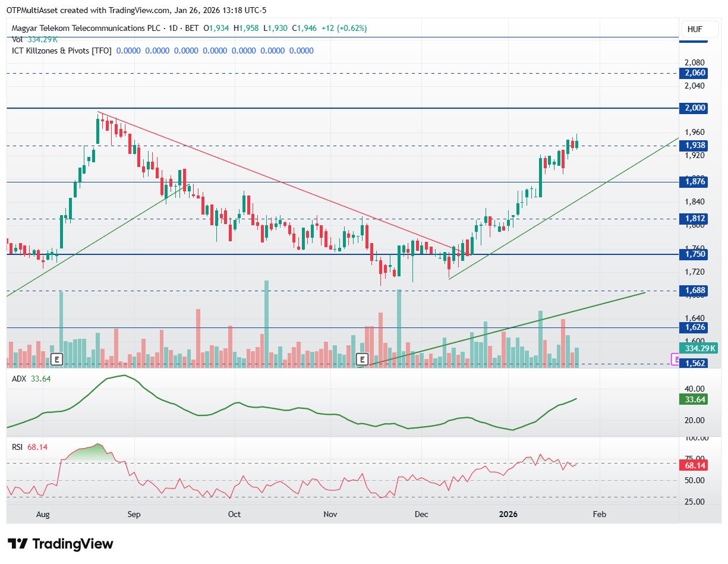The image size is (728, 564).
Task: Click the 1,750 horizontal line price tag
Action: click(695, 254)
